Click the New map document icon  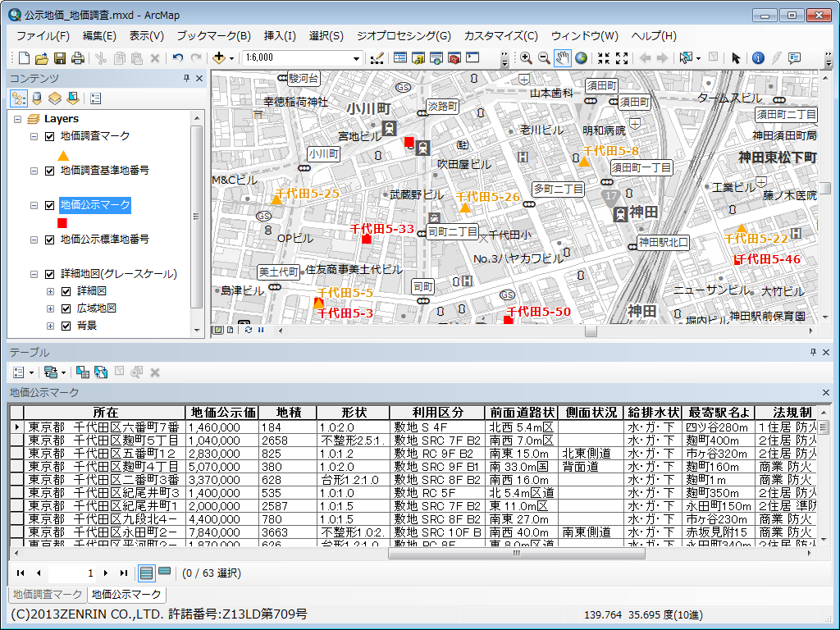(24, 58)
